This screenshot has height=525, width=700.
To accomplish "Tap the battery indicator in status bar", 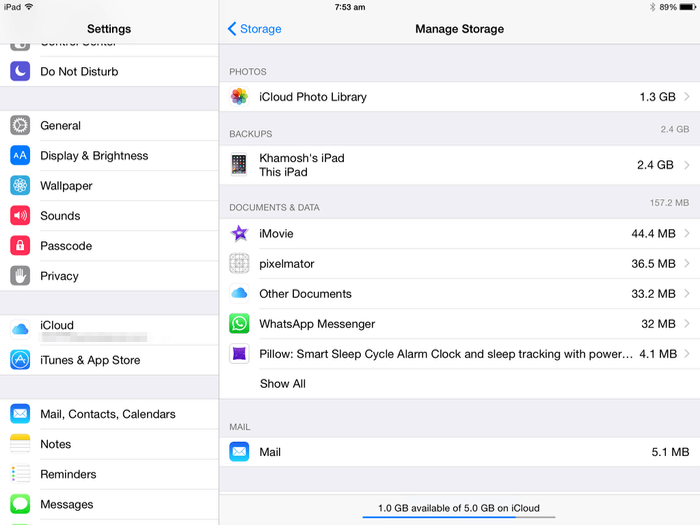I will click(x=688, y=7).
